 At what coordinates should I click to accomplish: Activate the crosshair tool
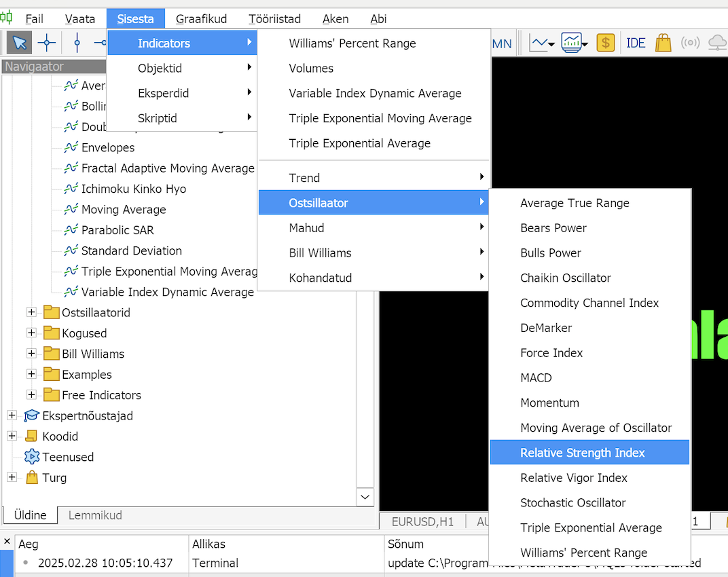[x=46, y=43]
